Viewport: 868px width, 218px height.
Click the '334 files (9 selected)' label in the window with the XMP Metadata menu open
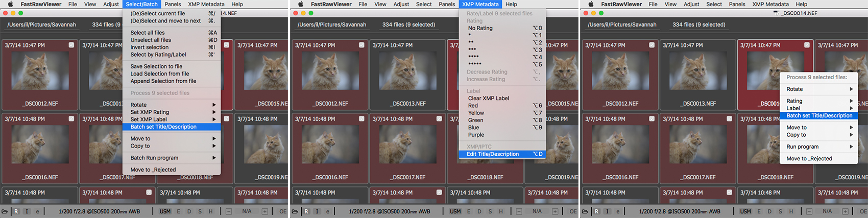(x=408, y=25)
